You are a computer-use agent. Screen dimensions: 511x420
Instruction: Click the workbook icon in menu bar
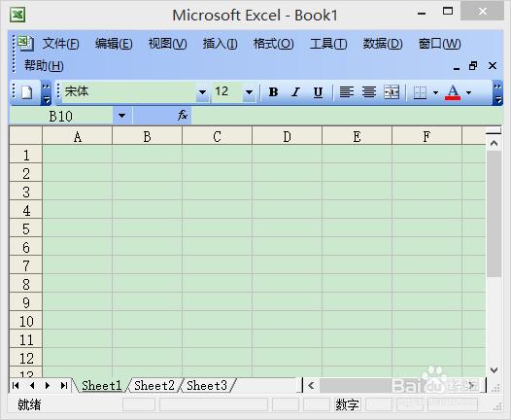[25, 44]
